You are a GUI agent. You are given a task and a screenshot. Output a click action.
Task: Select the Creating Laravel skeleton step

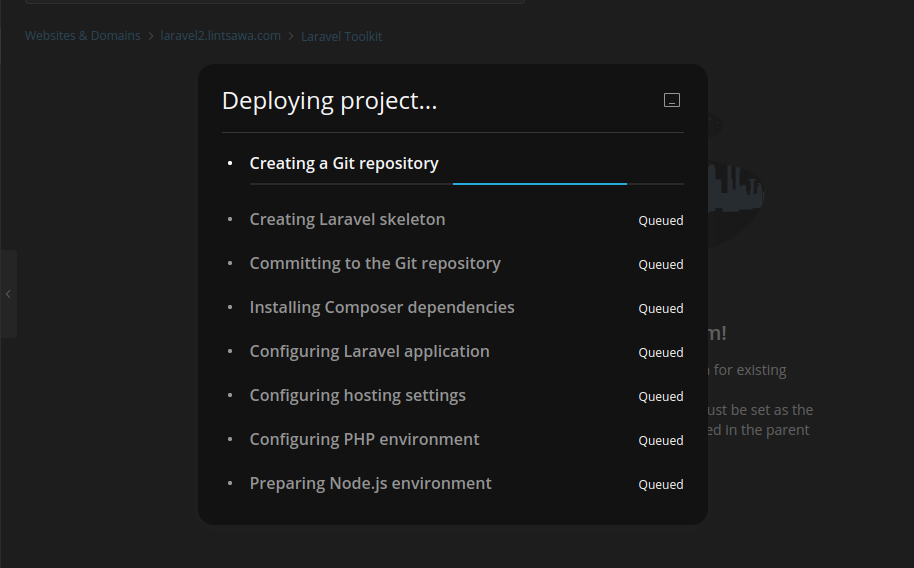pyautogui.click(x=347, y=219)
